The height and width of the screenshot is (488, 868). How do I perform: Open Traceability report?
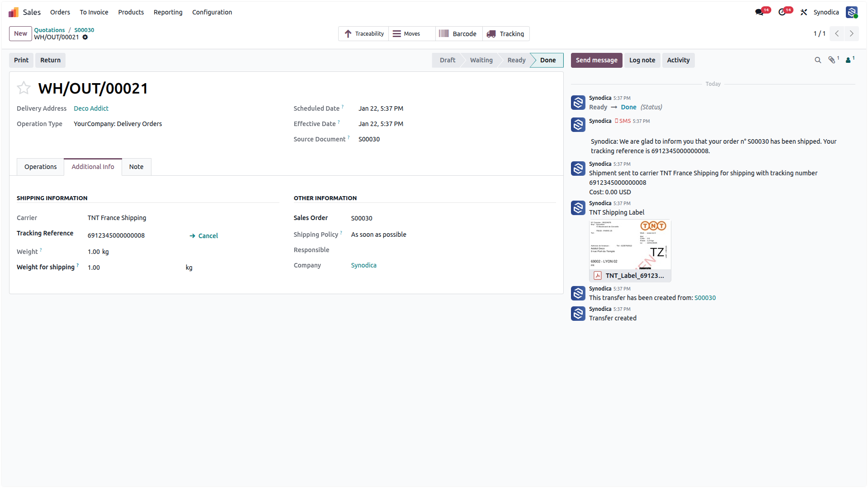click(x=363, y=34)
